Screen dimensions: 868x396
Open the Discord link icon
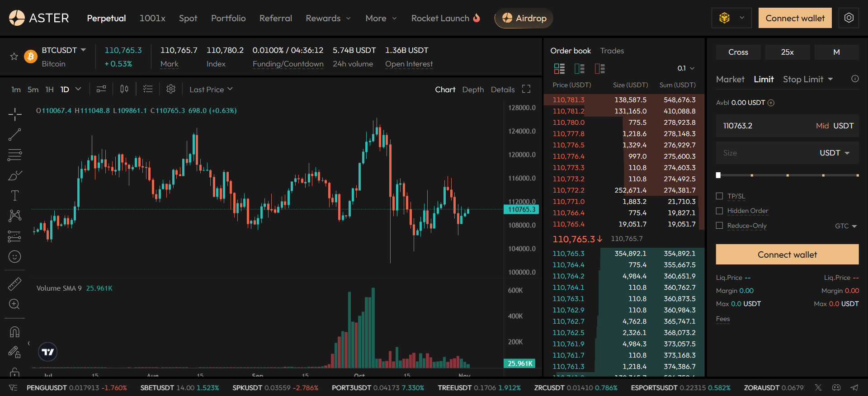836,387
